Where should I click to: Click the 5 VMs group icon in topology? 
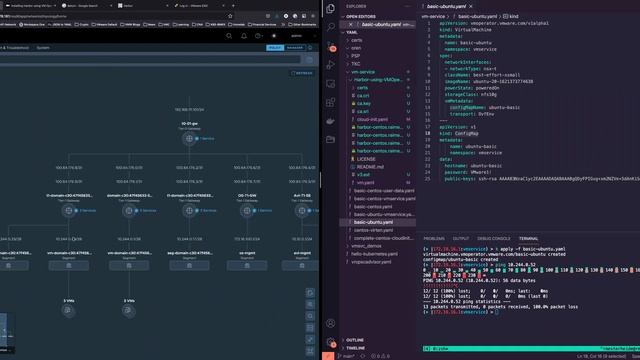point(69,311)
